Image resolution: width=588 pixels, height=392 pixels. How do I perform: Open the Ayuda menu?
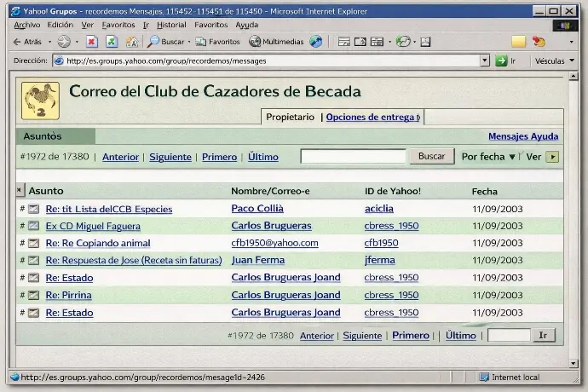[247, 25]
